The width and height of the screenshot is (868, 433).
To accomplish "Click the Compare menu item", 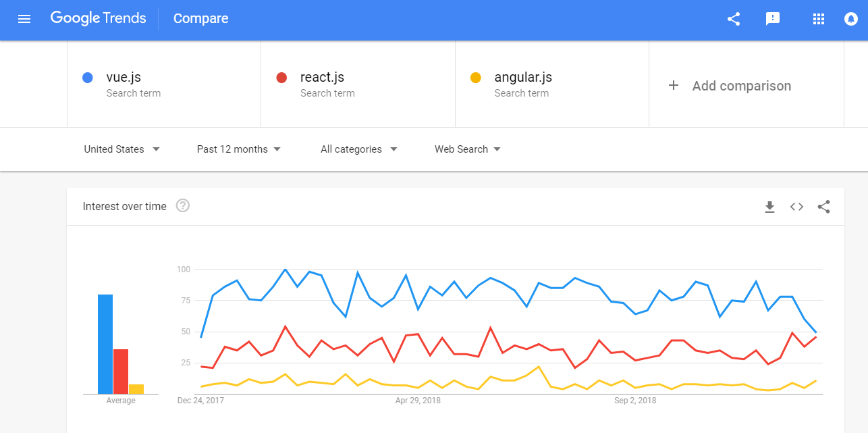I will pyautogui.click(x=200, y=18).
